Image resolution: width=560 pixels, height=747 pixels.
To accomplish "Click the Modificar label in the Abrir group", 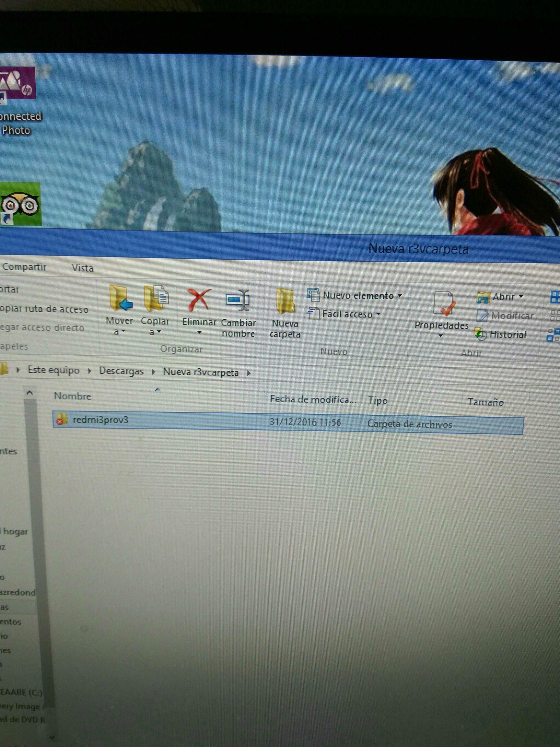I will coord(512,316).
